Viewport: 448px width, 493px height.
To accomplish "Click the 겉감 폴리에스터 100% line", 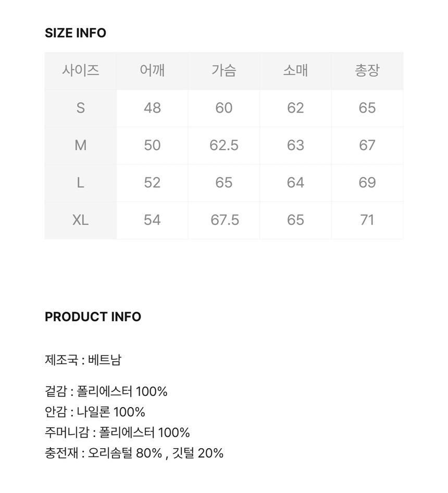I will [x=106, y=391].
